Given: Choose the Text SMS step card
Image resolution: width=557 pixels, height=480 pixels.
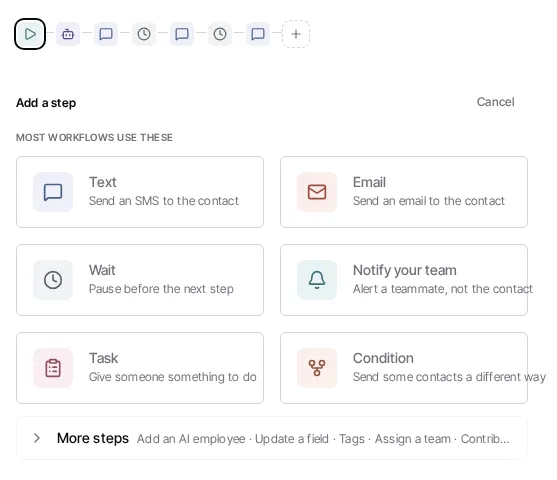Looking at the screenshot, I should 140,192.
